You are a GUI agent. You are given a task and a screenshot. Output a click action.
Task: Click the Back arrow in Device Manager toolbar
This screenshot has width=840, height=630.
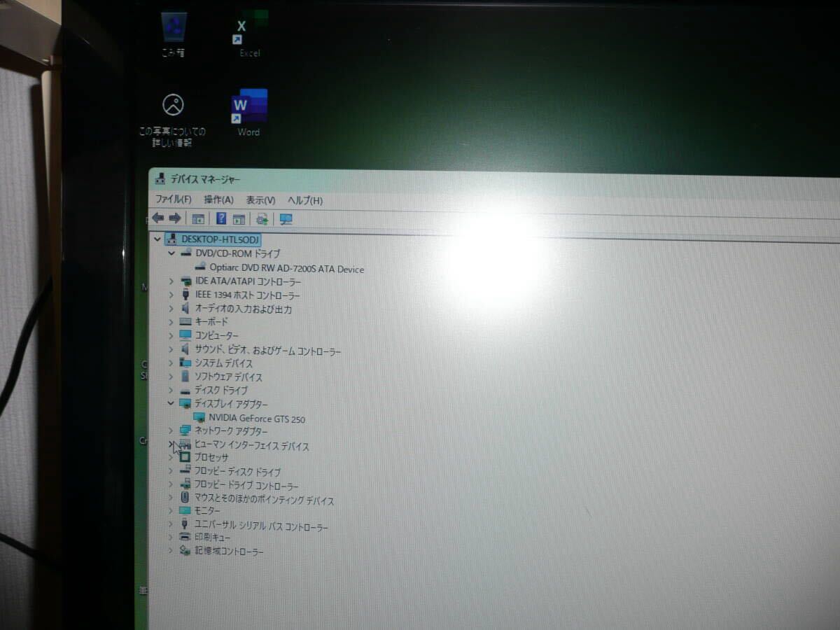(x=158, y=218)
